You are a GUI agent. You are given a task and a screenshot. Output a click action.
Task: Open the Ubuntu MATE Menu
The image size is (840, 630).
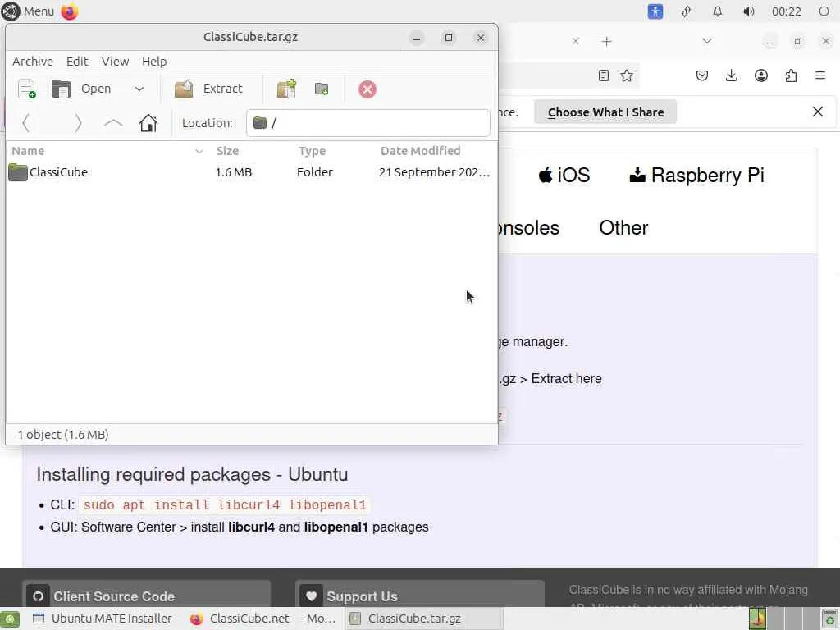[29, 11]
